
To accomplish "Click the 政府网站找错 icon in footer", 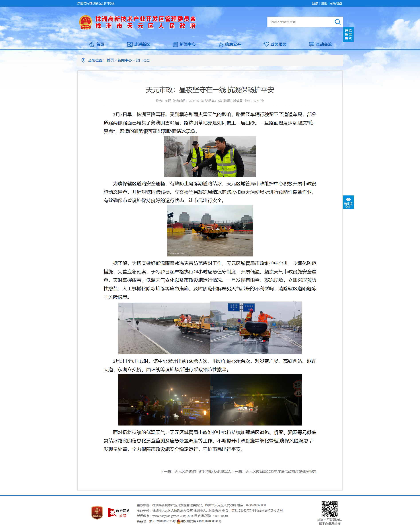I will click(x=119, y=513).
